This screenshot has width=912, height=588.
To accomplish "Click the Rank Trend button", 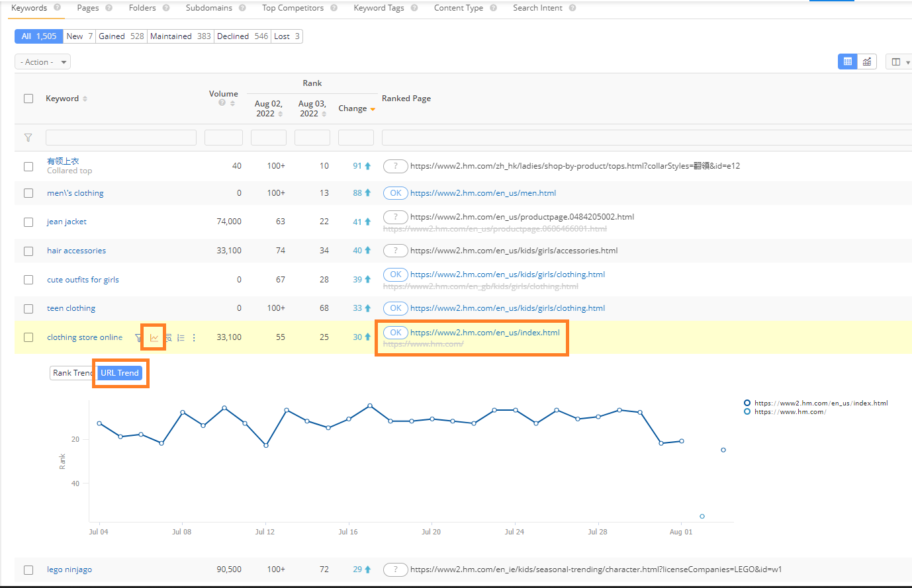I will 71,373.
